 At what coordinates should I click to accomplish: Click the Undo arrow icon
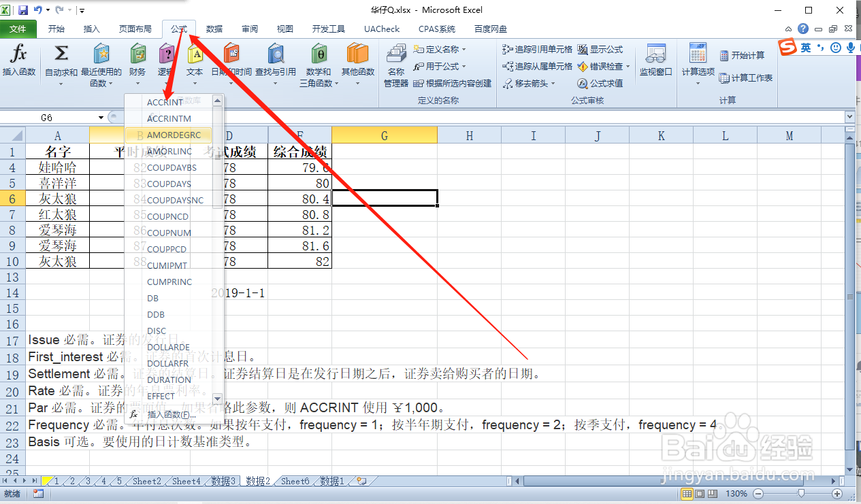(37, 10)
